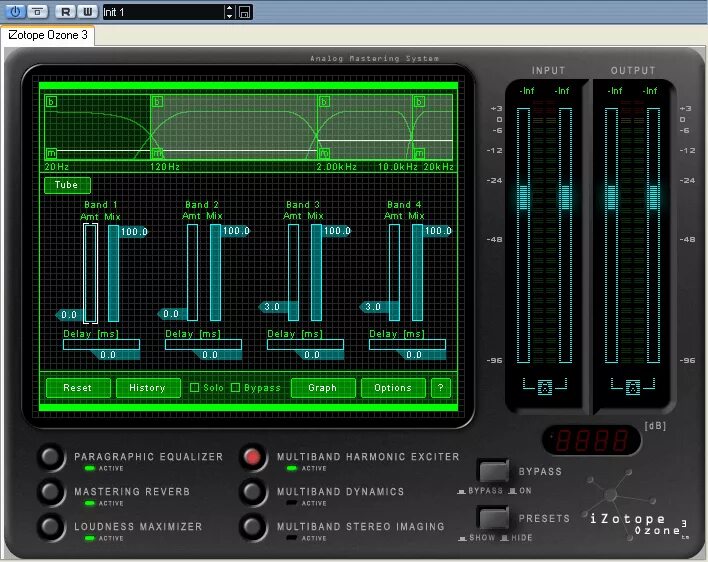This screenshot has width=708, height=562.
Task: Toggle Mastering Reverb ACTIVE light
Action: click(90, 503)
